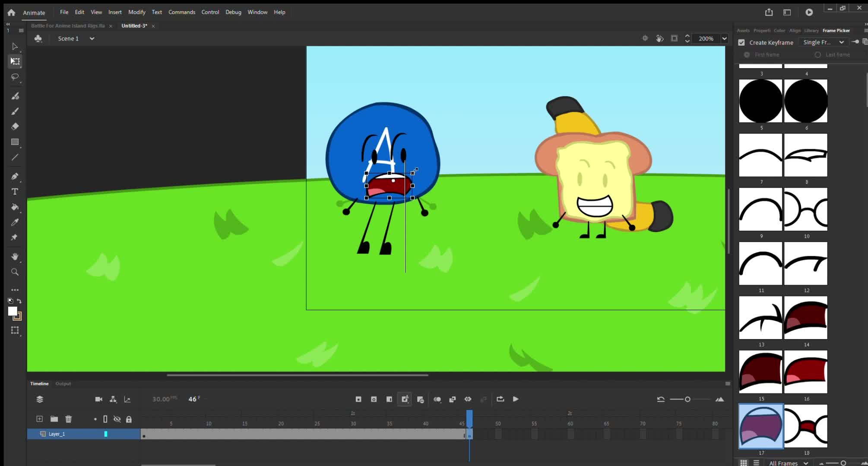Open the workspace switcher icon

787,13
